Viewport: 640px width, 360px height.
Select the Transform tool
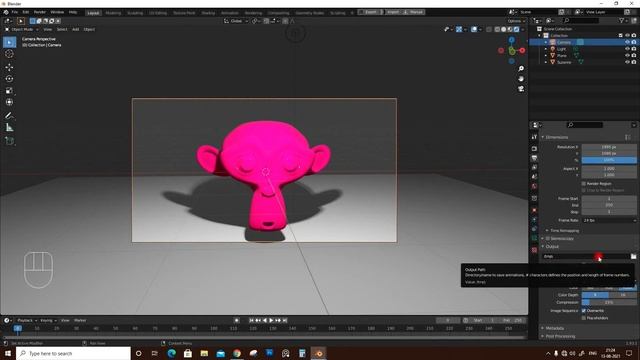pos(9,102)
